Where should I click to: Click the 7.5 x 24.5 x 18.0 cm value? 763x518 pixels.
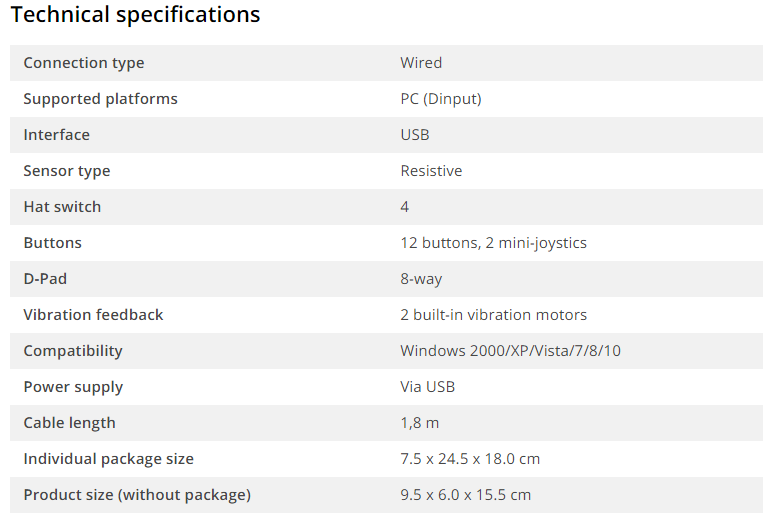tap(470, 459)
